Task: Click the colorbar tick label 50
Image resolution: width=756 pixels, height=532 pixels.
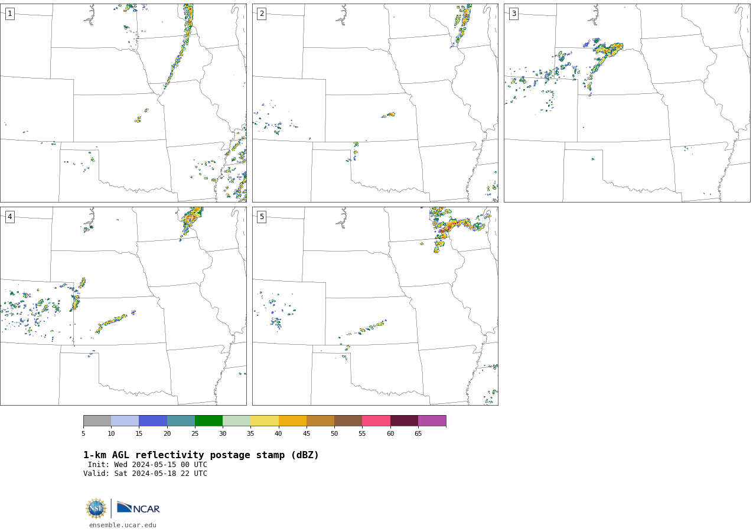Action: coord(334,433)
